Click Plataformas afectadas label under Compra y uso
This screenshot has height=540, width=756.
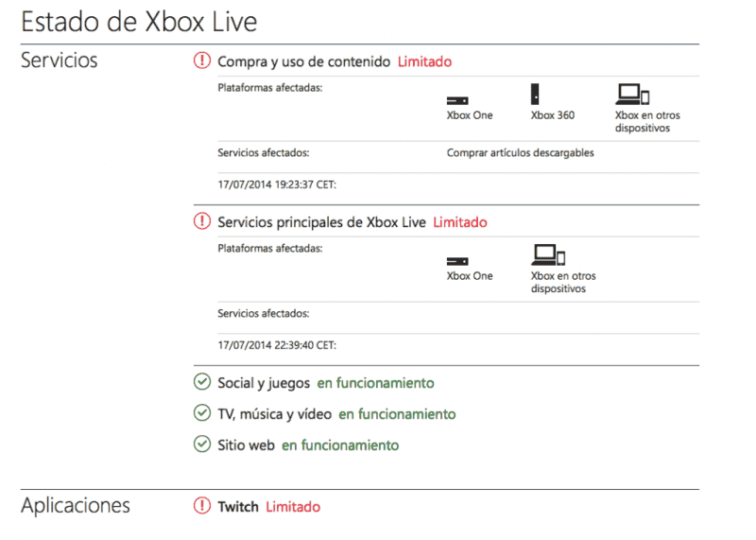point(270,88)
